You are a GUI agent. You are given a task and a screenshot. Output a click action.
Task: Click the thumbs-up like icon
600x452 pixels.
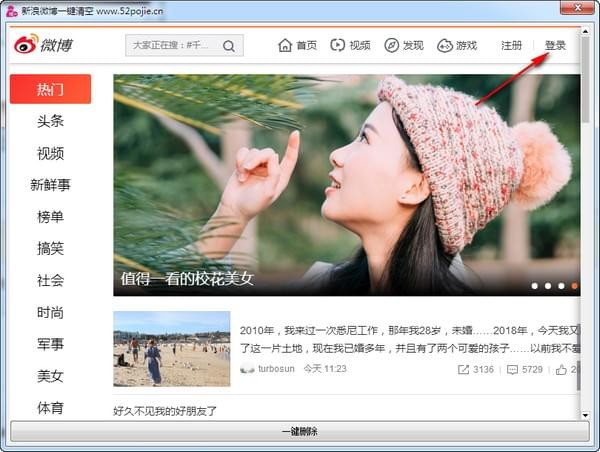tap(561, 369)
